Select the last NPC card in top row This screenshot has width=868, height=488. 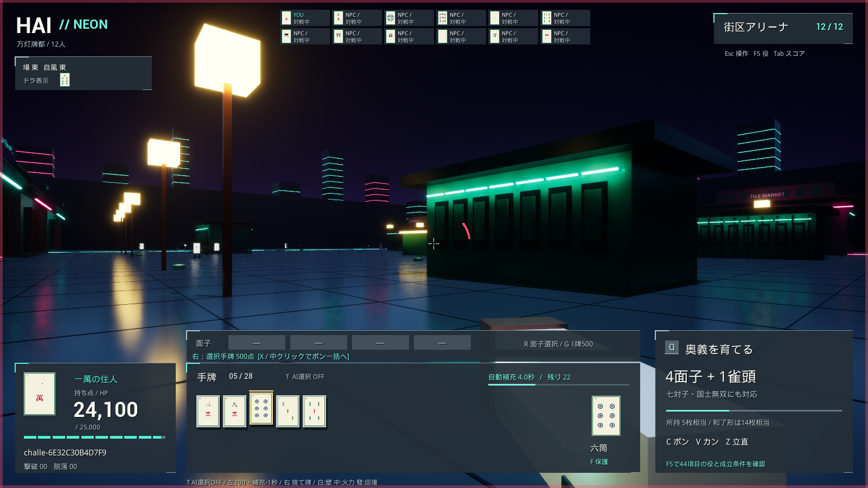[565, 18]
